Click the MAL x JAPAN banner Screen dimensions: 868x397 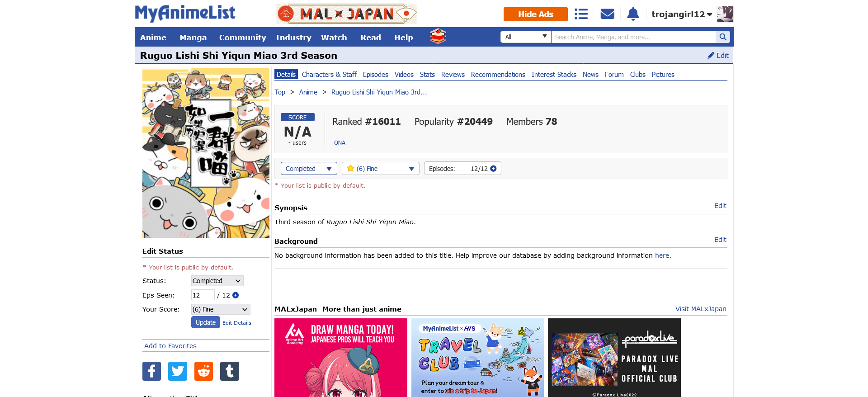coord(346,14)
